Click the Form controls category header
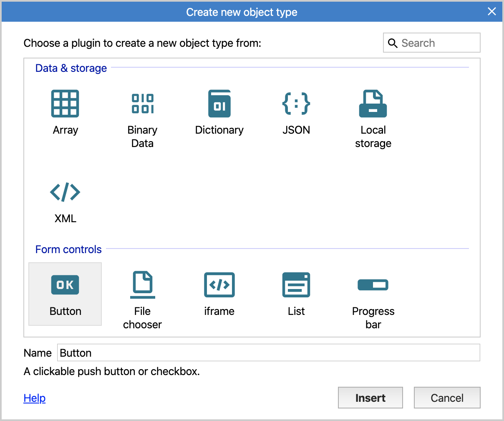Screen dimensions: 504x421 point(69,249)
